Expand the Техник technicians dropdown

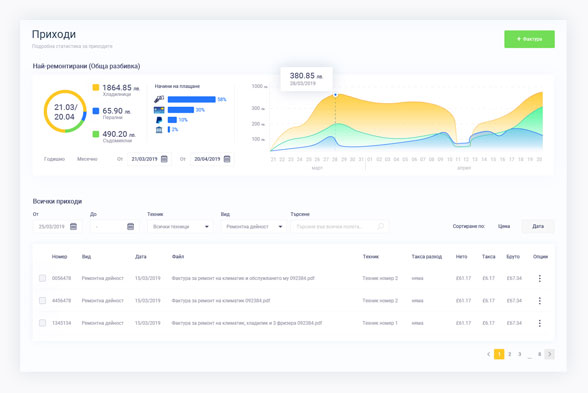click(180, 226)
